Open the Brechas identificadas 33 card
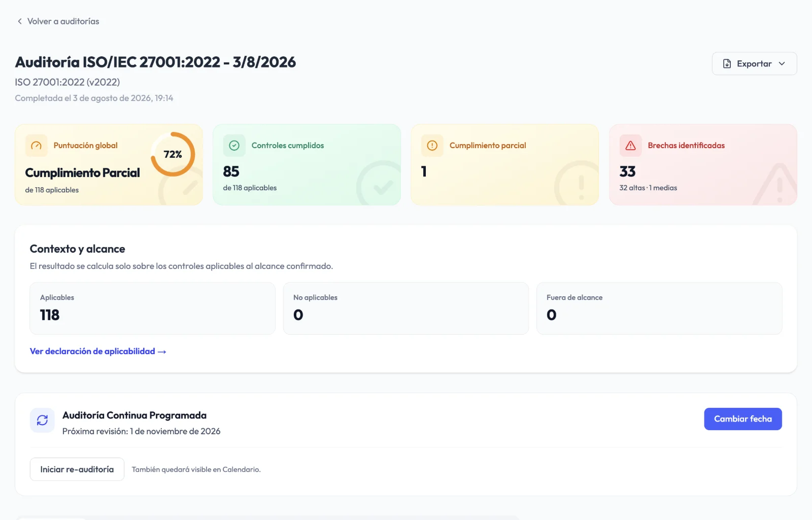Viewport: 812px width, 520px height. coord(703,165)
